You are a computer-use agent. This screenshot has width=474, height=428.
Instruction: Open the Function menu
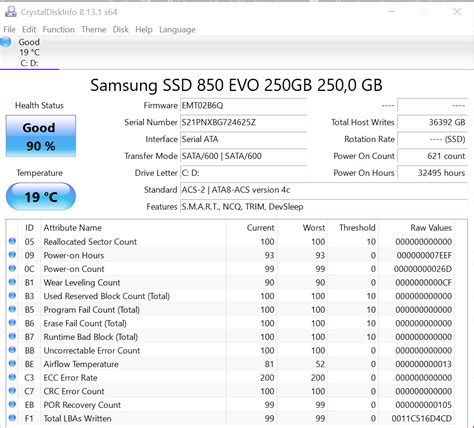59,29
